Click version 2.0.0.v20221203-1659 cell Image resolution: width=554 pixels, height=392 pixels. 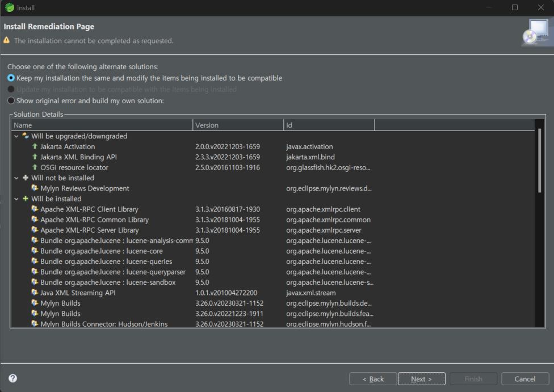click(x=228, y=146)
